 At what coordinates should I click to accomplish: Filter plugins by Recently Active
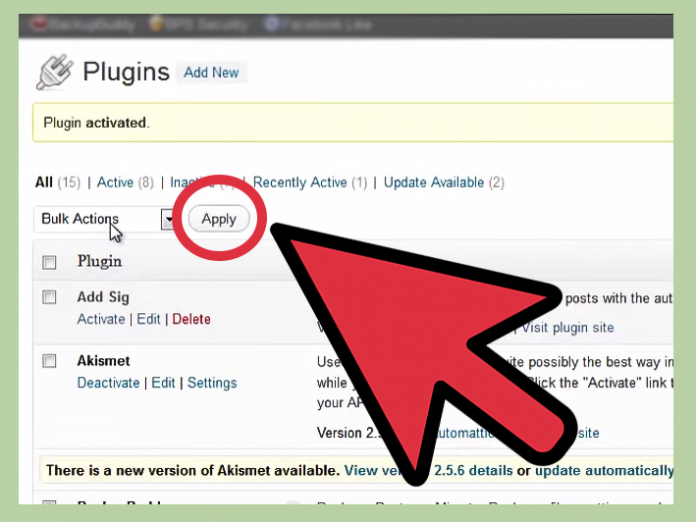[x=300, y=182]
